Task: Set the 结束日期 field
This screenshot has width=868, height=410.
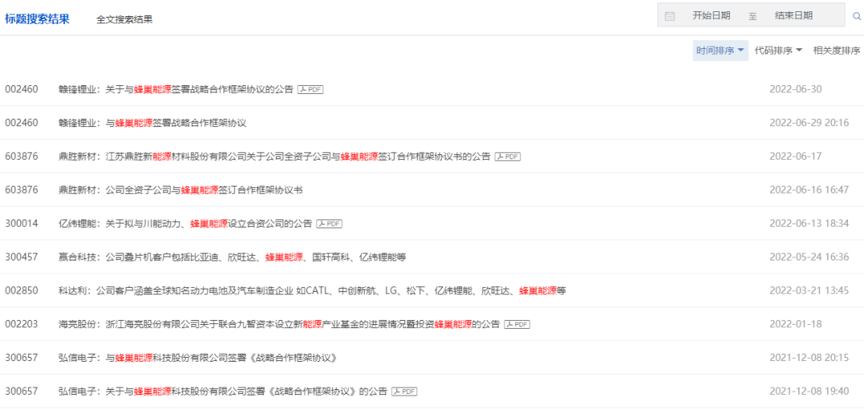Action: pyautogui.click(x=794, y=16)
